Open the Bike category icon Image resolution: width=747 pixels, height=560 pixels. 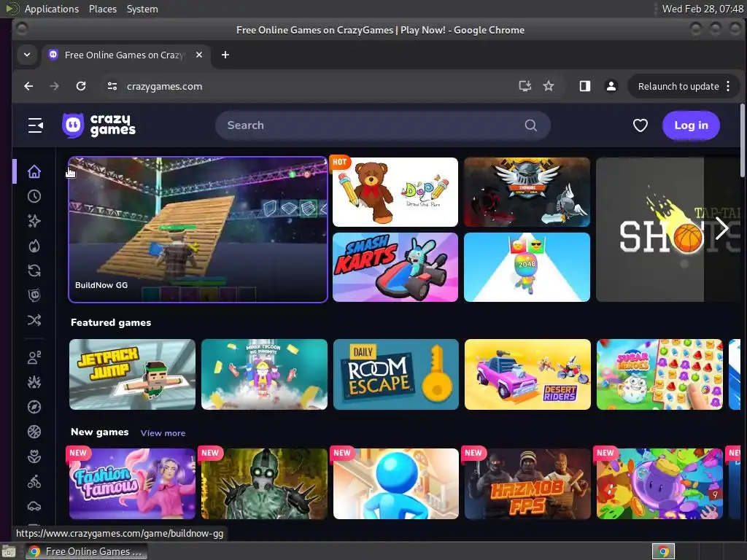pos(34,481)
